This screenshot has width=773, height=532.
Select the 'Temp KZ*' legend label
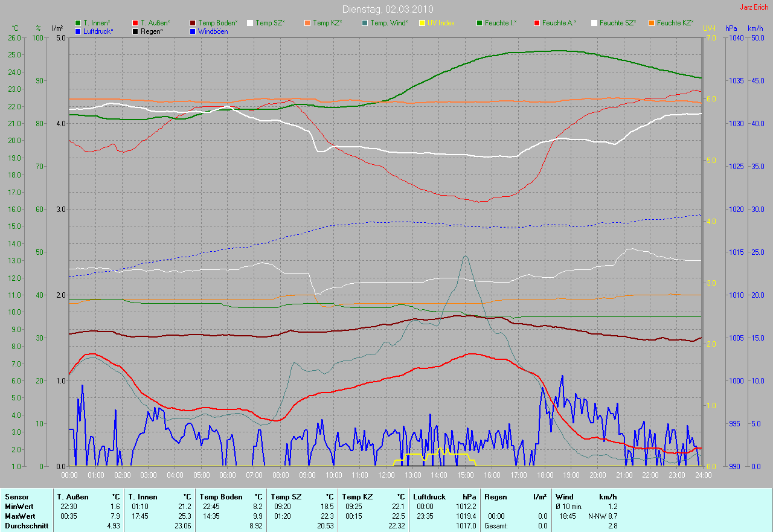327,23
